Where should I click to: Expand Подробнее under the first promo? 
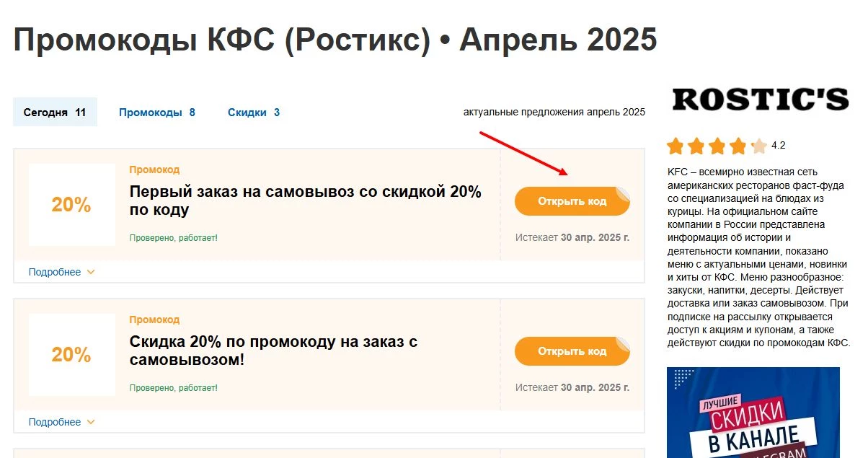(53, 272)
